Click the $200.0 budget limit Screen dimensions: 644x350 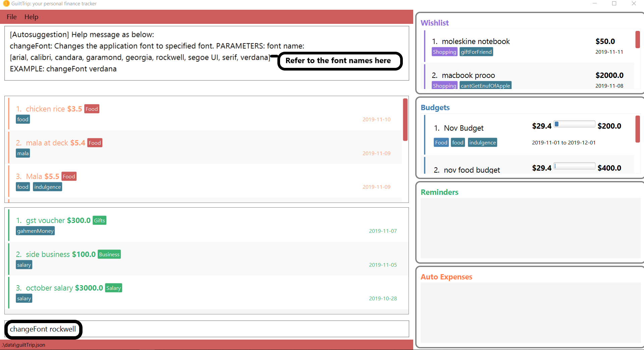pyautogui.click(x=609, y=126)
